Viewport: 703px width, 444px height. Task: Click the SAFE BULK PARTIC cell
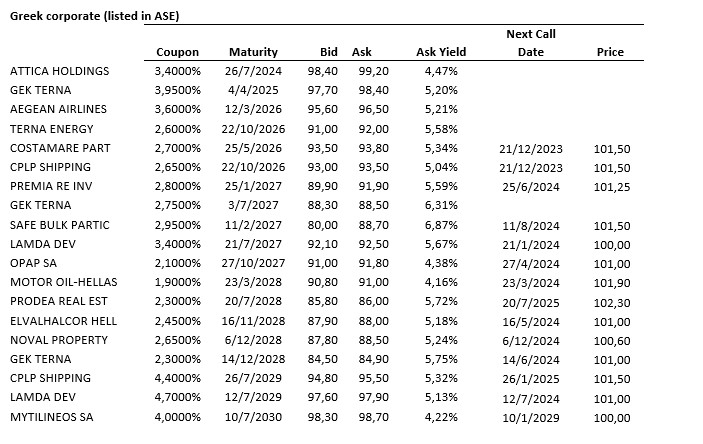pos(59,225)
